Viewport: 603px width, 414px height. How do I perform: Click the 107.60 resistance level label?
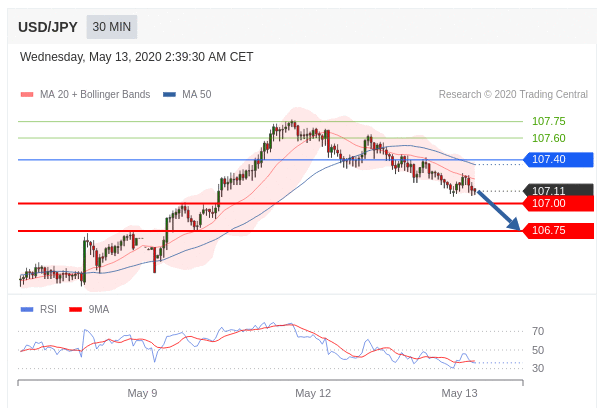click(x=548, y=138)
